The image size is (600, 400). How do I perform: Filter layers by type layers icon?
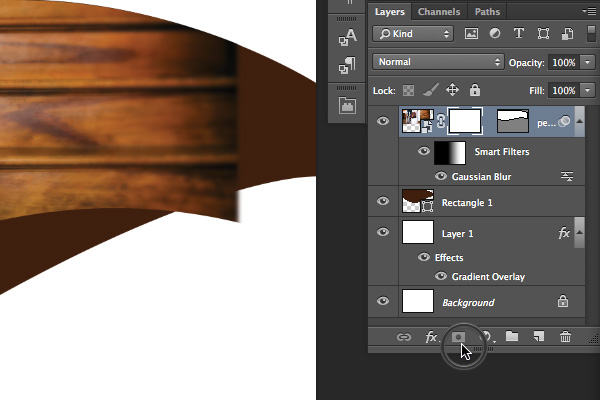point(518,34)
